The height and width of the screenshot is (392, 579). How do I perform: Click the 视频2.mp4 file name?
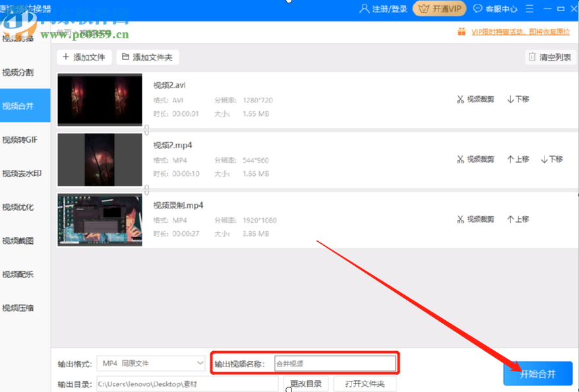172,146
